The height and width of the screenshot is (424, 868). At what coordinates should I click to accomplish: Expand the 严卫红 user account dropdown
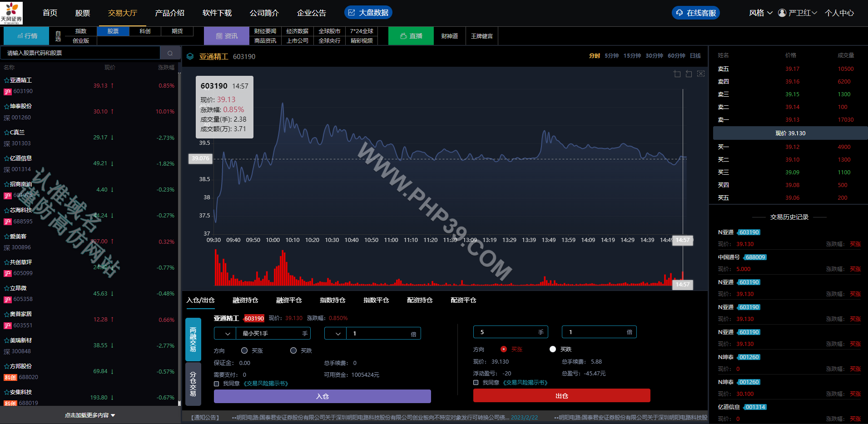[798, 13]
